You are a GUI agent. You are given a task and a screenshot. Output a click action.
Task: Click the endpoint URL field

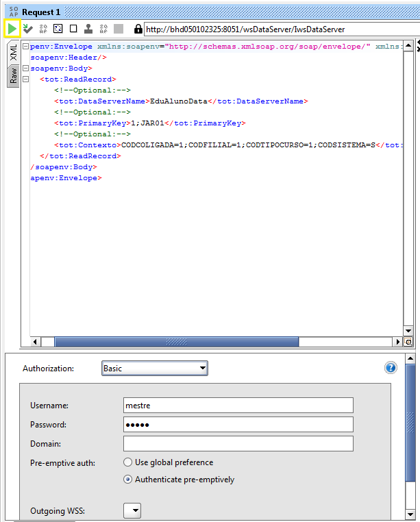pyautogui.click(x=282, y=29)
